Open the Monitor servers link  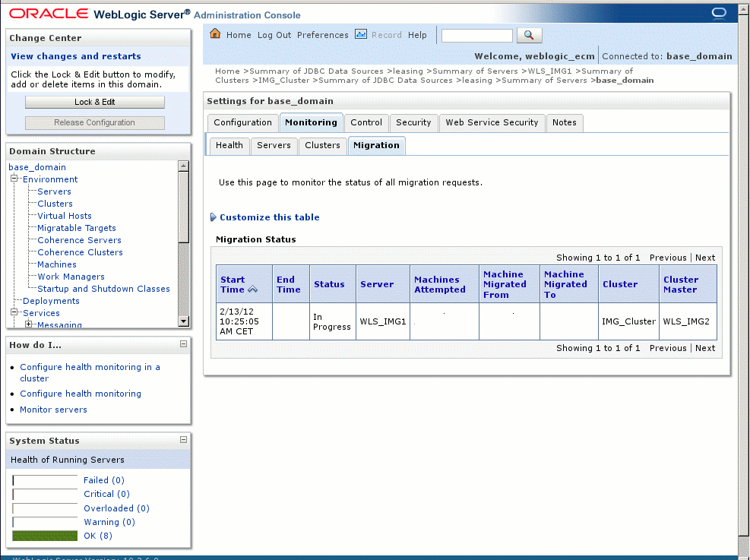coord(53,410)
